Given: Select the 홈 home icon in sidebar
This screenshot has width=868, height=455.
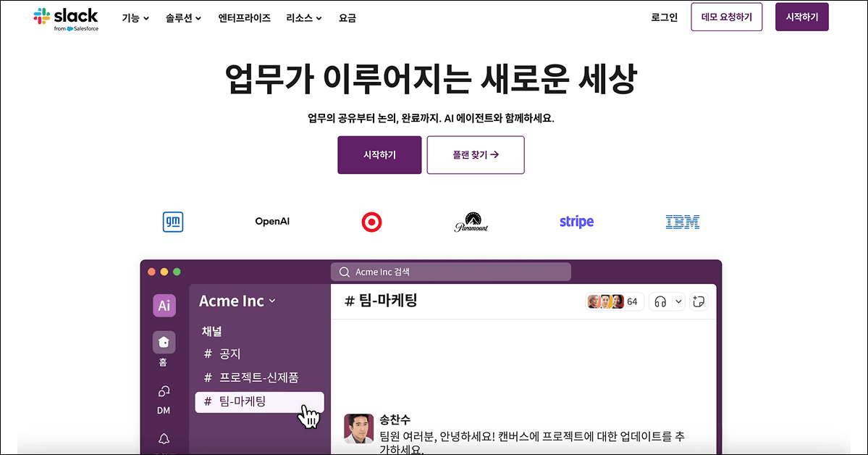Looking at the screenshot, I should (164, 343).
